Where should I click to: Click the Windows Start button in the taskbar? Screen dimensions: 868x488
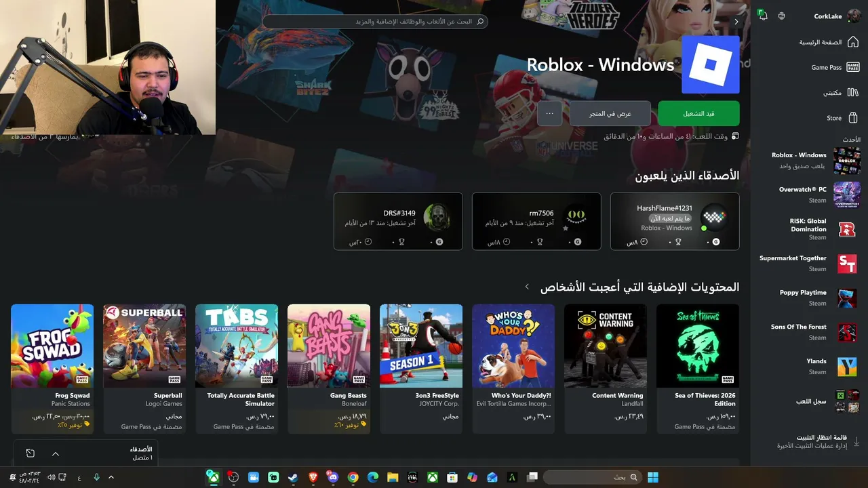click(x=653, y=477)
